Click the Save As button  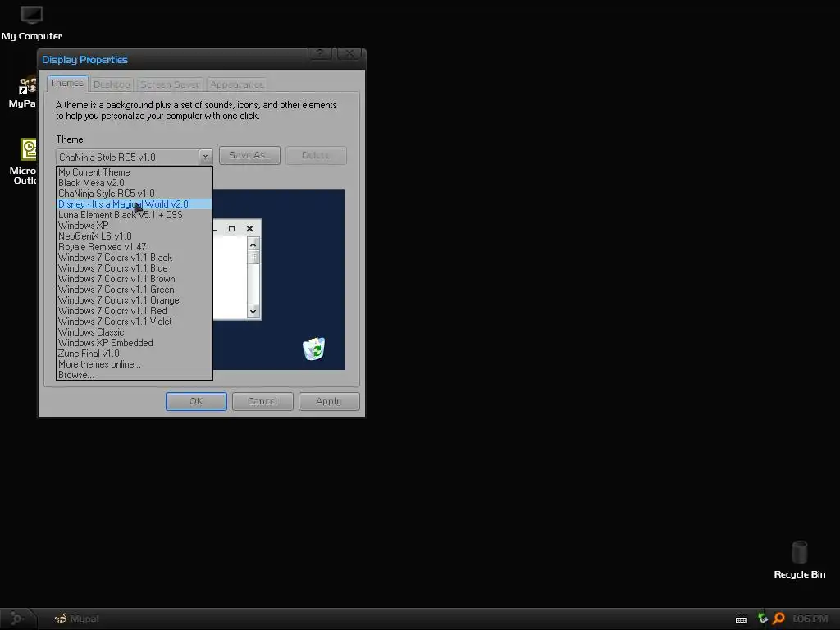pos(249,155)
